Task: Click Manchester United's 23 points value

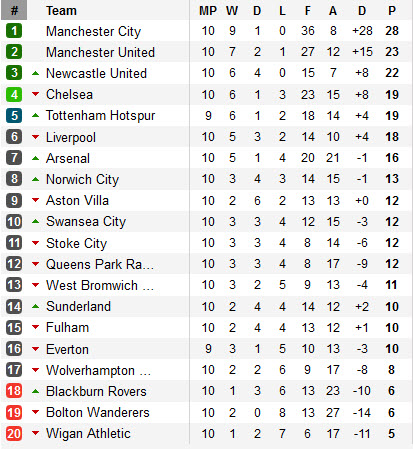Action: [x=392, y=52]
